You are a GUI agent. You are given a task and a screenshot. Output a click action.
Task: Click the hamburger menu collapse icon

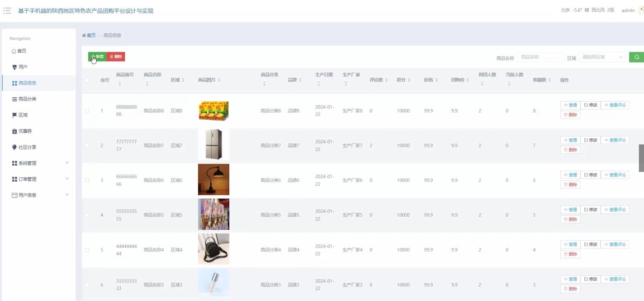[x=7, y=11]
